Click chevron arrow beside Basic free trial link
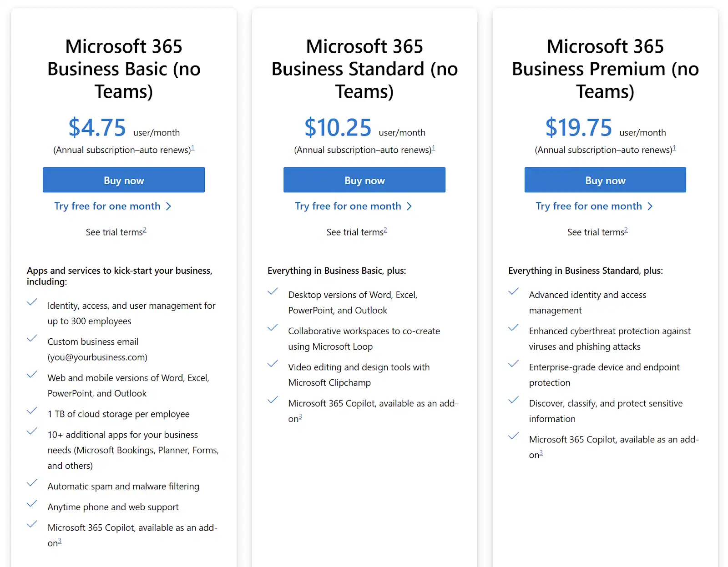The height and width of the screenshot is (567, 728). coord(169,206)
